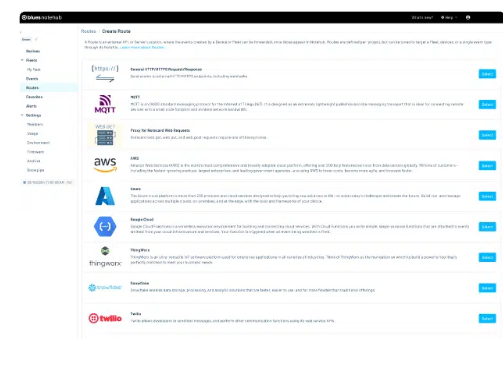The width and height of the screenshot is (503, 369).
Task: Open My Fleet under Fleets
Action: tap(33, 69)
